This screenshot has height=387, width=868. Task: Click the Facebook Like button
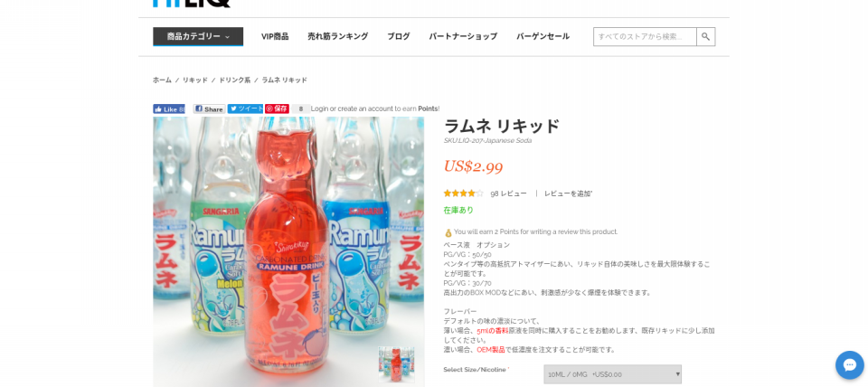pos(169,109)
